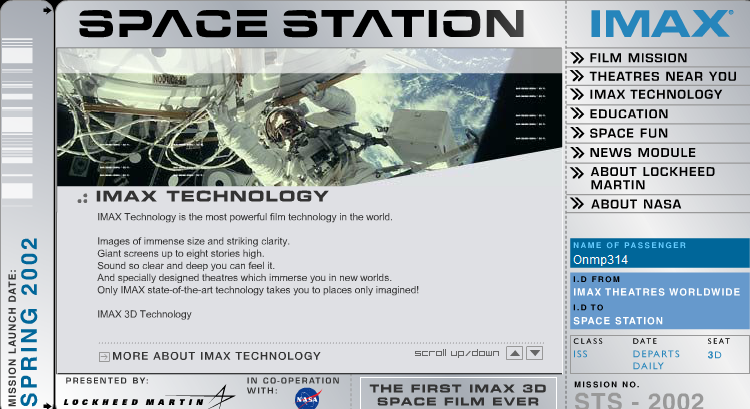Open the Space Fun page
The width and height of the screenshot is (750, 409).
point(629,133)
